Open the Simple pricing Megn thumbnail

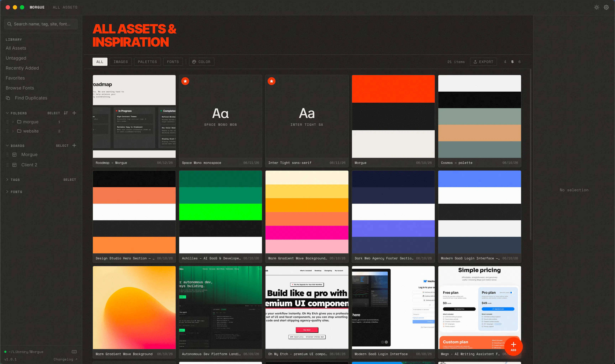pos(479,308)
